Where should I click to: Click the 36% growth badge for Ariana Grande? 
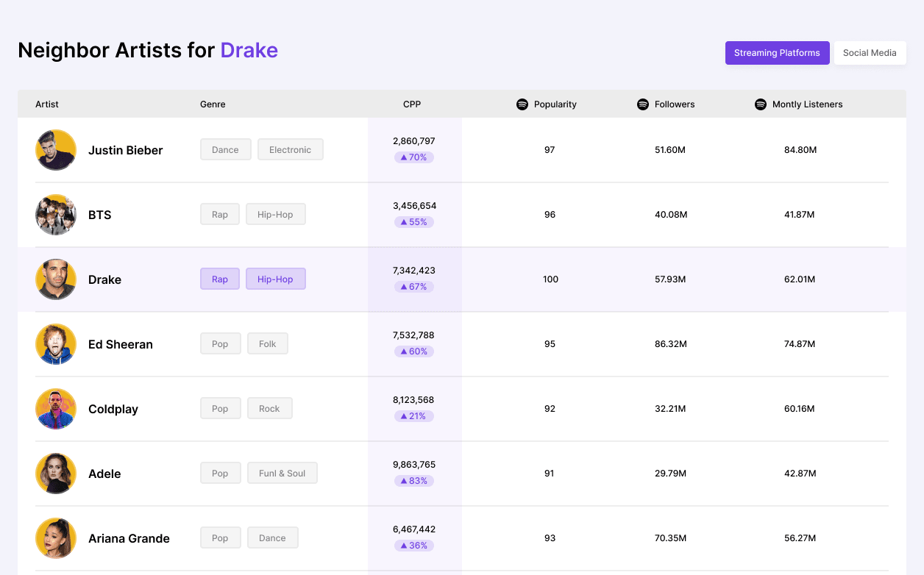coord(414,546)
